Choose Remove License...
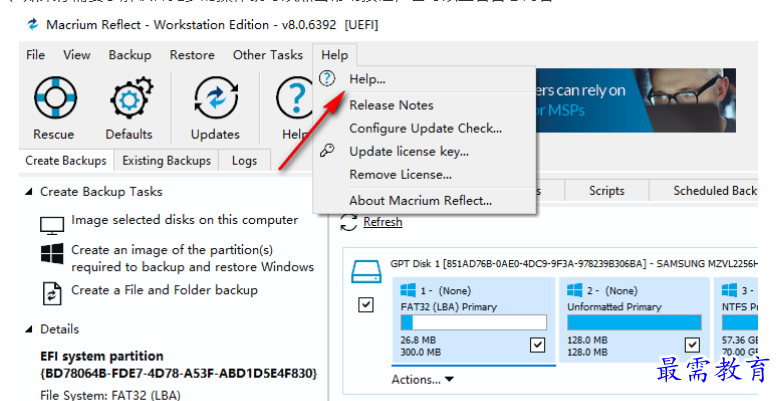 click(425, 175)
